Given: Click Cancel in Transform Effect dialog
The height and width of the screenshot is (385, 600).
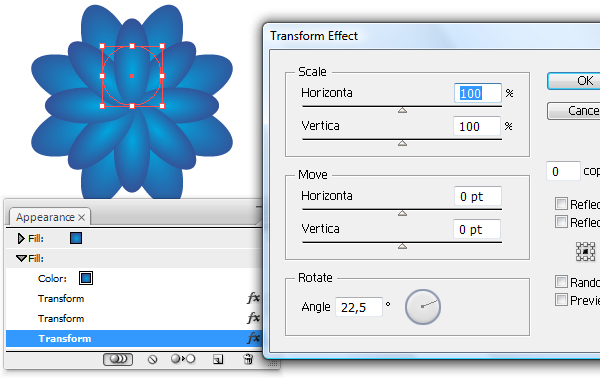Looking at the screenshot, I should click(x=574, y=111).
